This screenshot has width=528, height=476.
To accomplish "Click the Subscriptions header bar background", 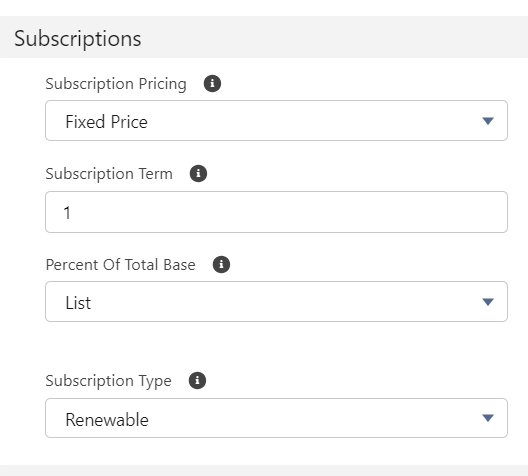I will click(x=333, y=37).
